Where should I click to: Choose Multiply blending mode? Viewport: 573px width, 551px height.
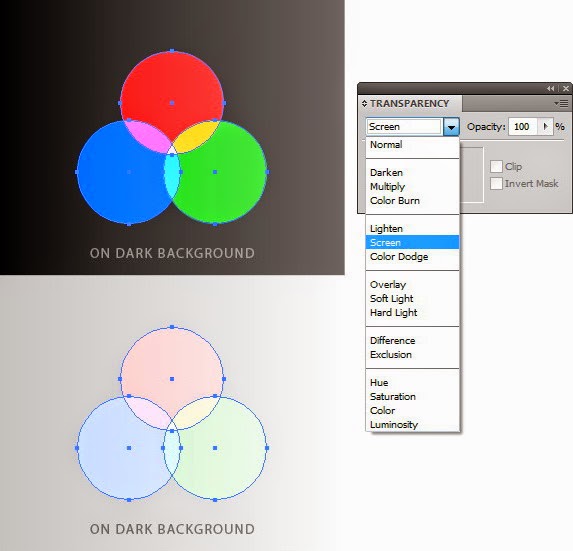tap(412, 187)
